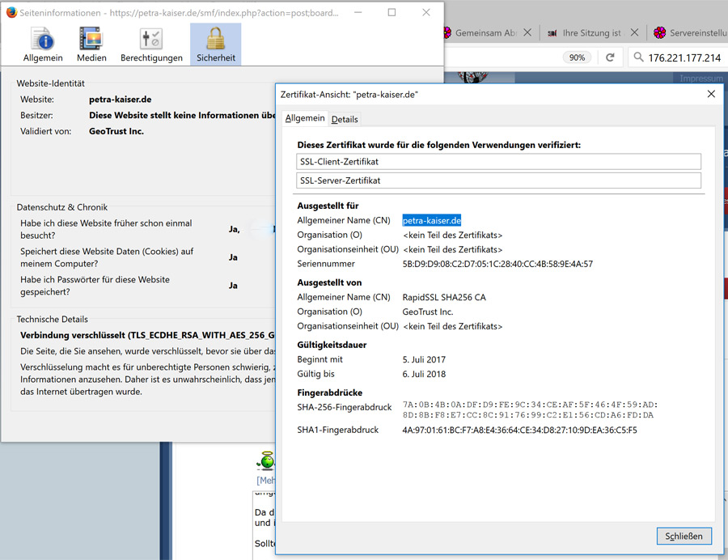Close the 'Ihre Sitzung ist' tab
728x560 pixels.
pos(635,33)
